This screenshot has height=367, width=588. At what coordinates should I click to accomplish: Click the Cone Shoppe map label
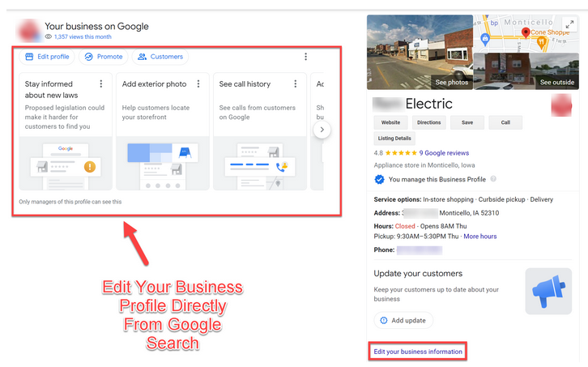(550, 32)
